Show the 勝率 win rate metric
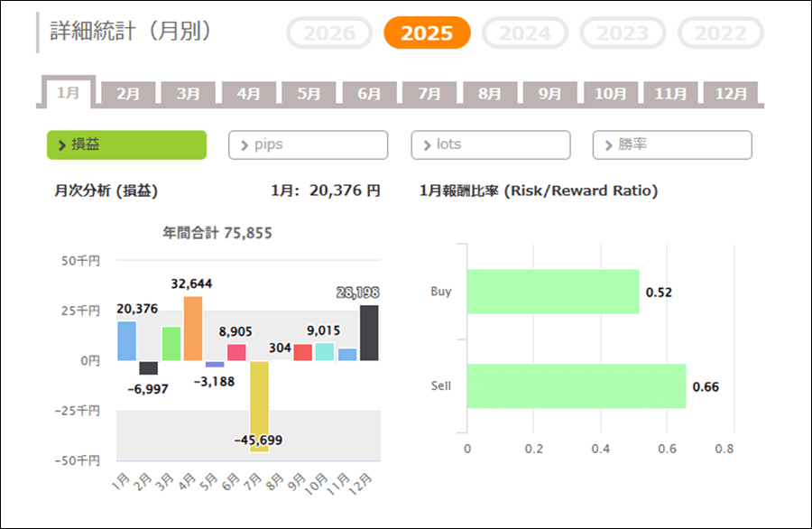Viewport: 812px width, 529px height. point(672,144)
